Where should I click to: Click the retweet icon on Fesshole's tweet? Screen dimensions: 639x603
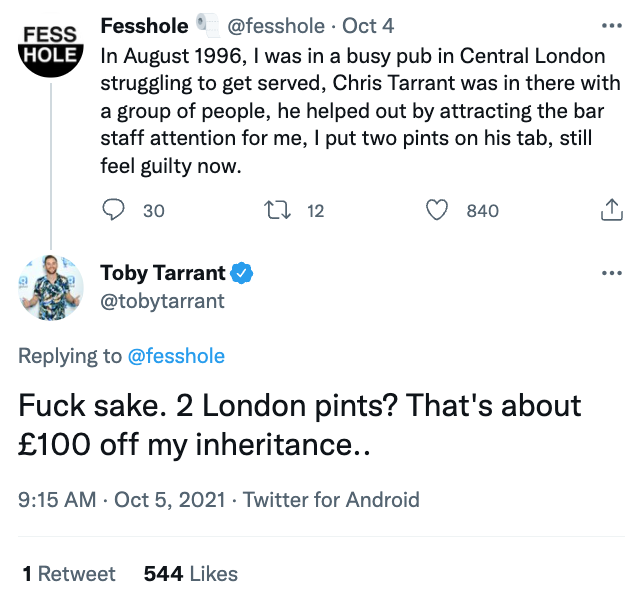[x=275, y=210]
